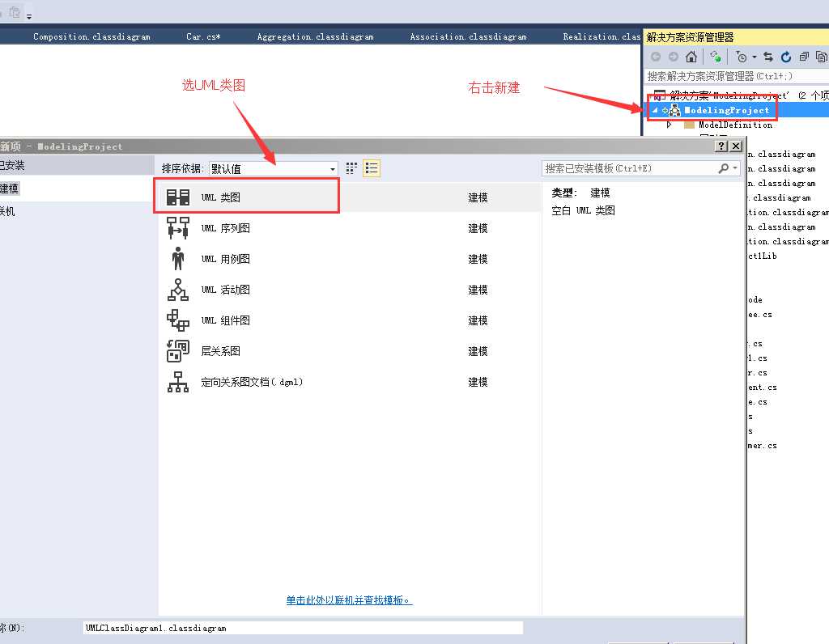Click the help question mark button in dialog

click(x=721, y=146)
